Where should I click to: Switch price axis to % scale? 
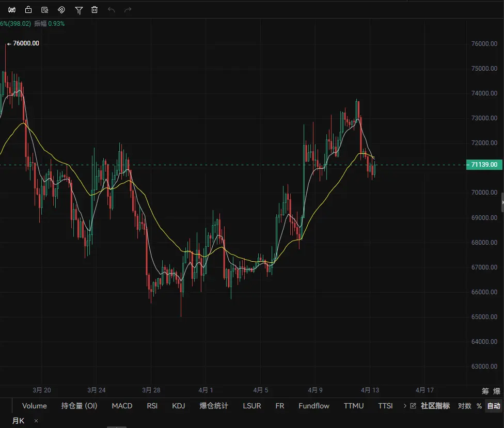coord(479,406)
